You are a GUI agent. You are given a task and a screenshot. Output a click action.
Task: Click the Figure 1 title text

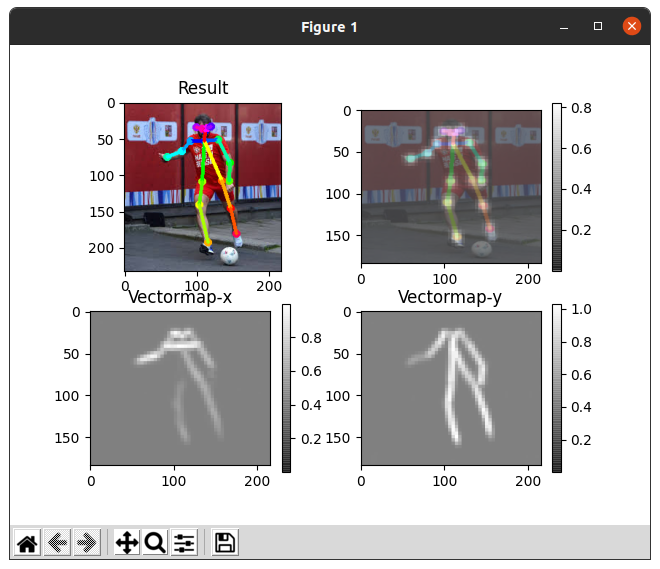tap(329, 27)
